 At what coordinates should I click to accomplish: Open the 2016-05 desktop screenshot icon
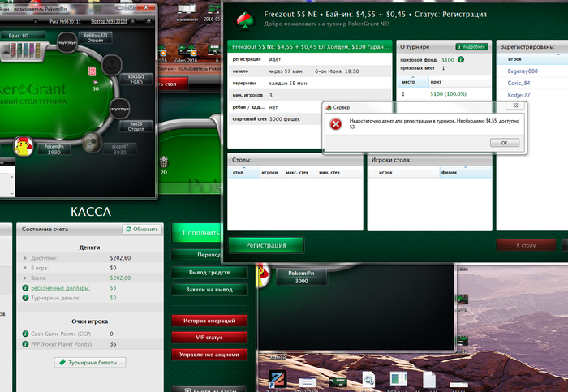[212, 13]
